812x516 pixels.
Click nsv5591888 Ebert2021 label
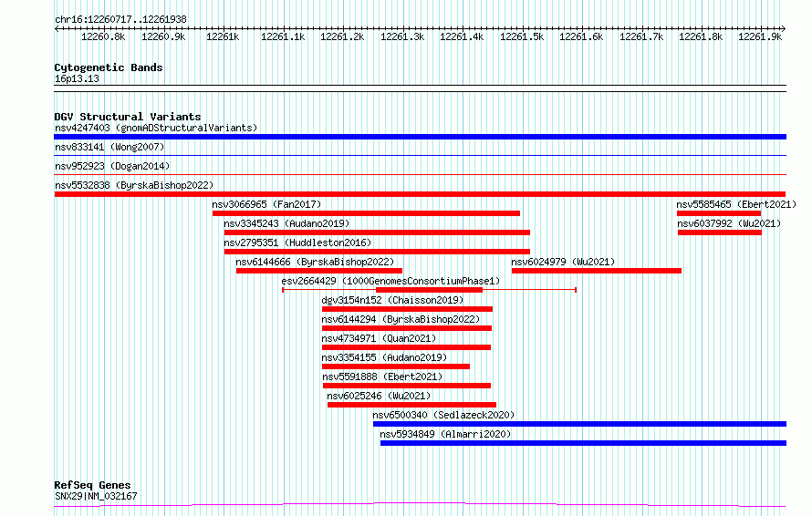[382, 377]
